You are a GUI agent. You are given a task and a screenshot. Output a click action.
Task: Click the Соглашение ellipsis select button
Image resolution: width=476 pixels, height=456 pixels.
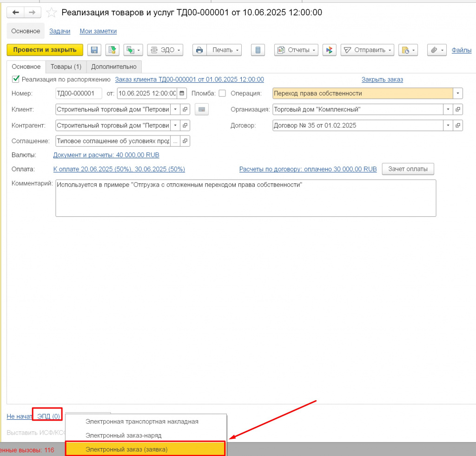[x=175, y=141]
